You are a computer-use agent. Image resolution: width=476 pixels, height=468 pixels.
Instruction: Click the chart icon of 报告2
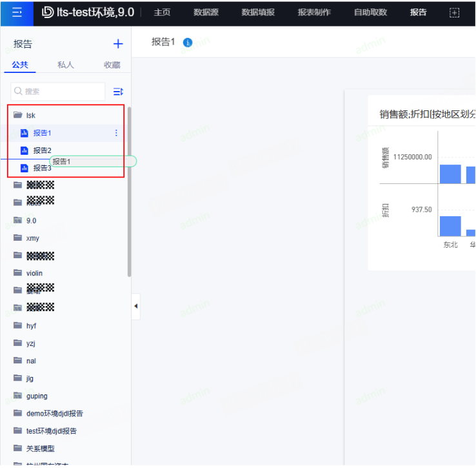click(25, 150)
